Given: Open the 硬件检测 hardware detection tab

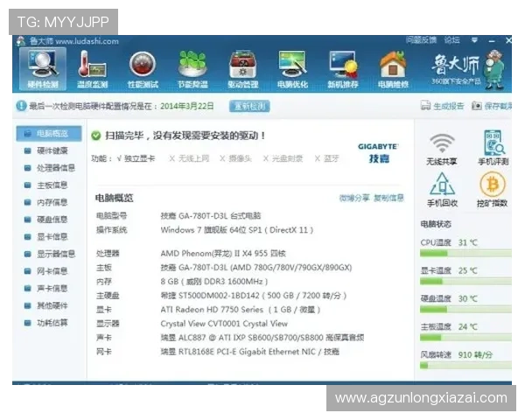Looking at the screenshot, I should pyautogui.click(x=43, y=69).
